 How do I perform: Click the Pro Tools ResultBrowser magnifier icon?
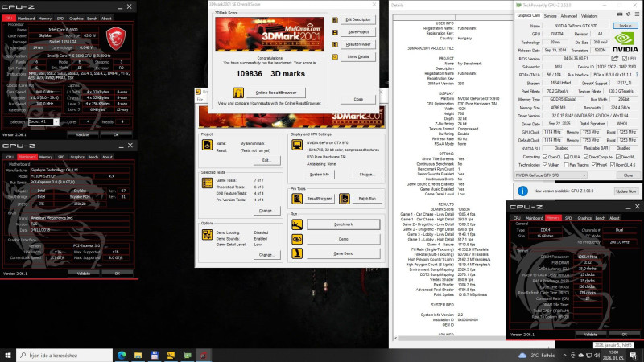click(297, 199)
